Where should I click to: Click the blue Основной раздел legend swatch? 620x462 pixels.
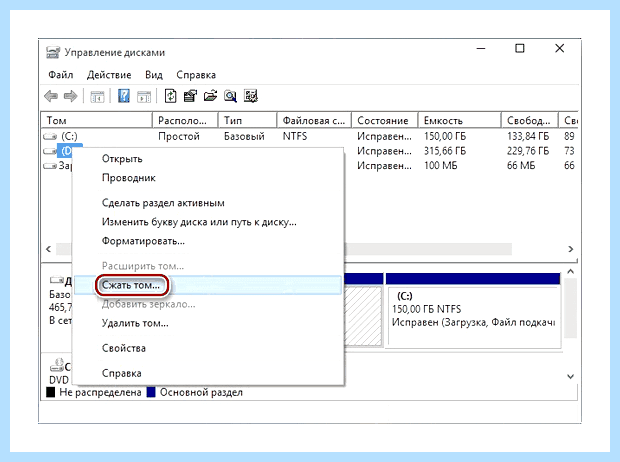151,392
